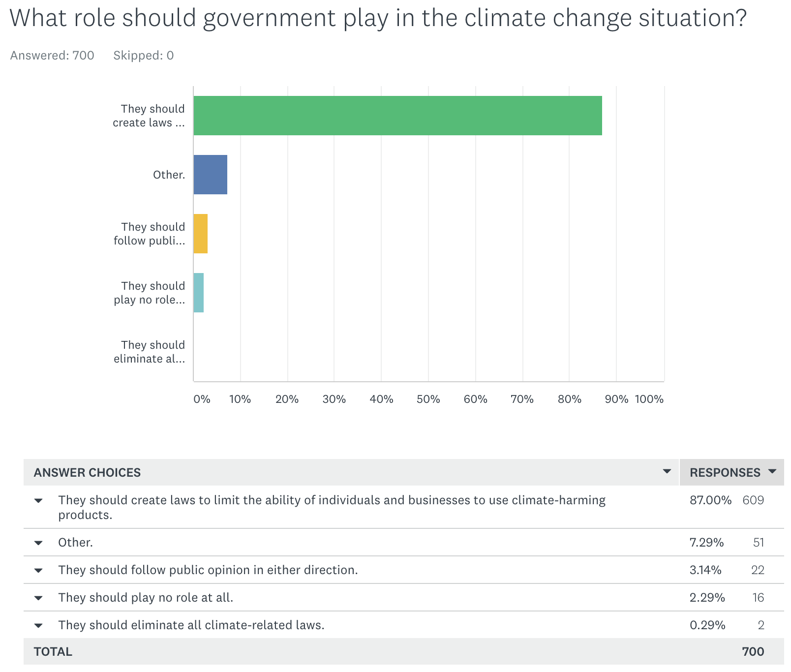Image resolution: width=791 pixels, height=672 pixels.
Task: Select 'They should play no role at all.' text
Action: pos(146,598)
